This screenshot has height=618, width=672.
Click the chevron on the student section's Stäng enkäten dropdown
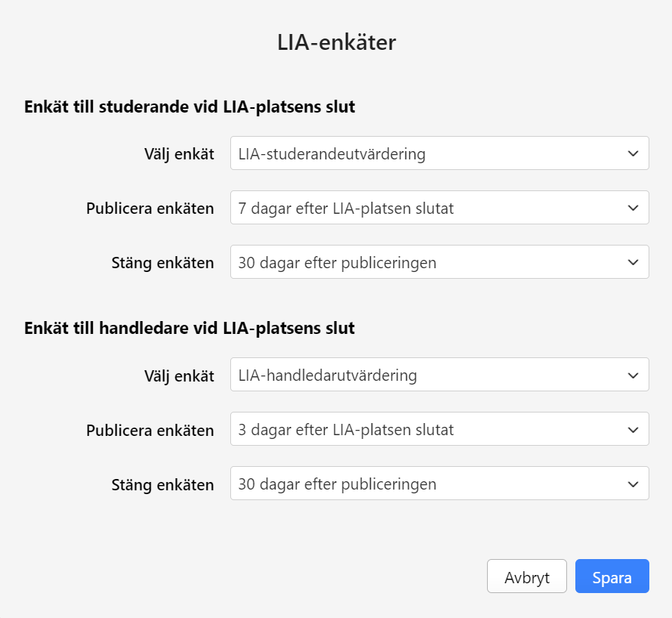click(x=633, y=263)
